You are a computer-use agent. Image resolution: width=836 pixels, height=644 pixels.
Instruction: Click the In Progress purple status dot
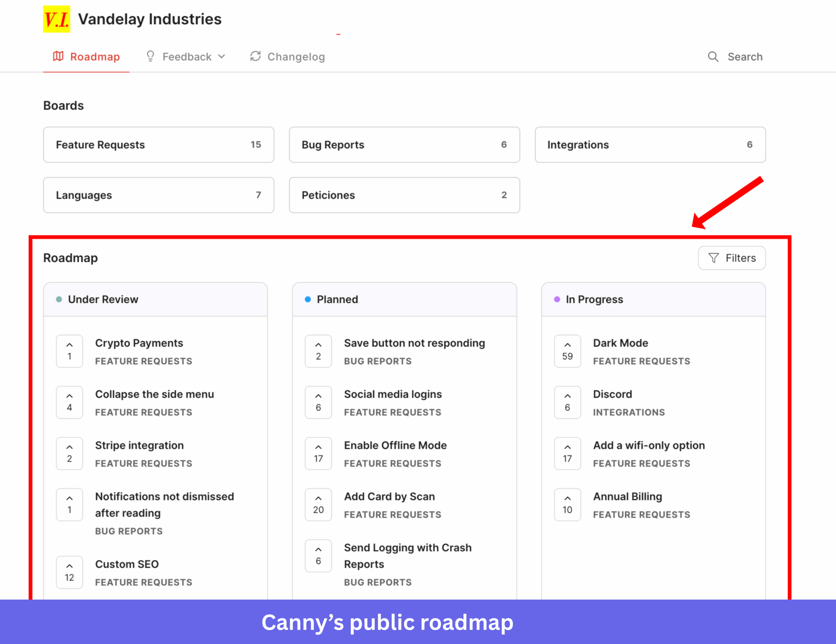point(556,299)
